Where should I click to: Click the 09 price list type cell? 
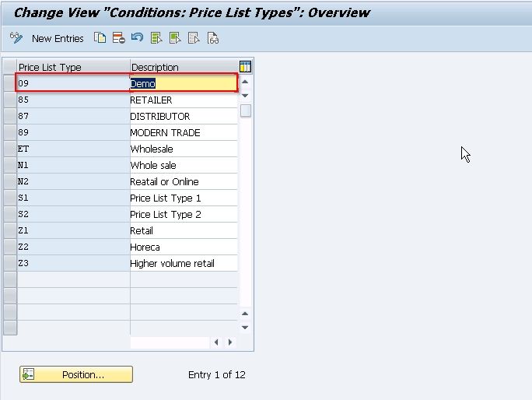tap(73, 83)
